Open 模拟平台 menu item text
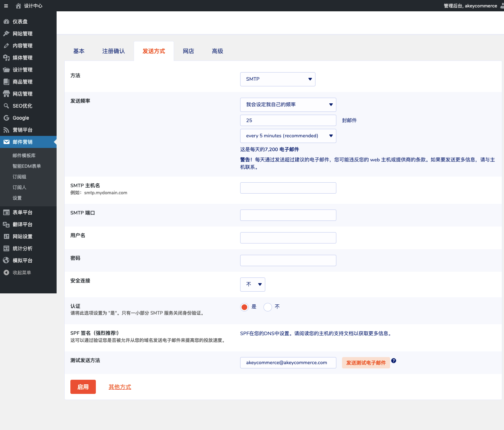This screenshot has height=430, width=504. 23,260
